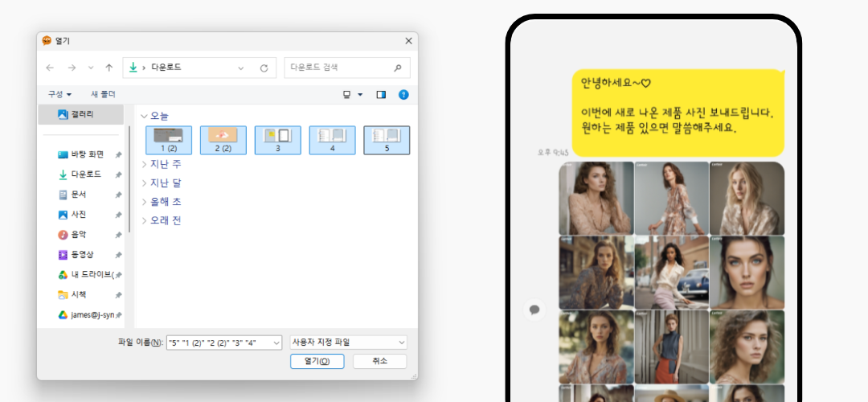
Task: Click the 다운로드 검색 search field
Action: 339,68
